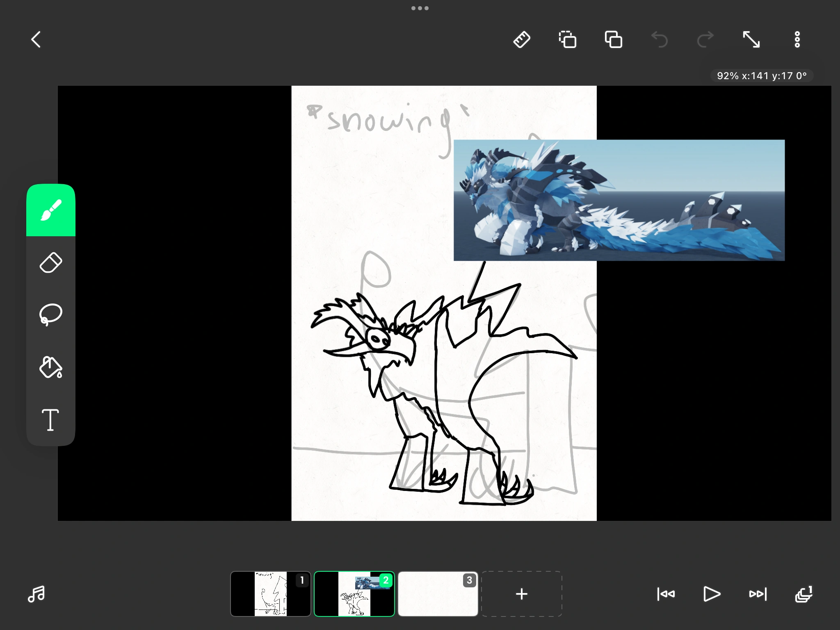
Task: Select the Paint Bucket fill tool
Action: click(x=50, y=367)
